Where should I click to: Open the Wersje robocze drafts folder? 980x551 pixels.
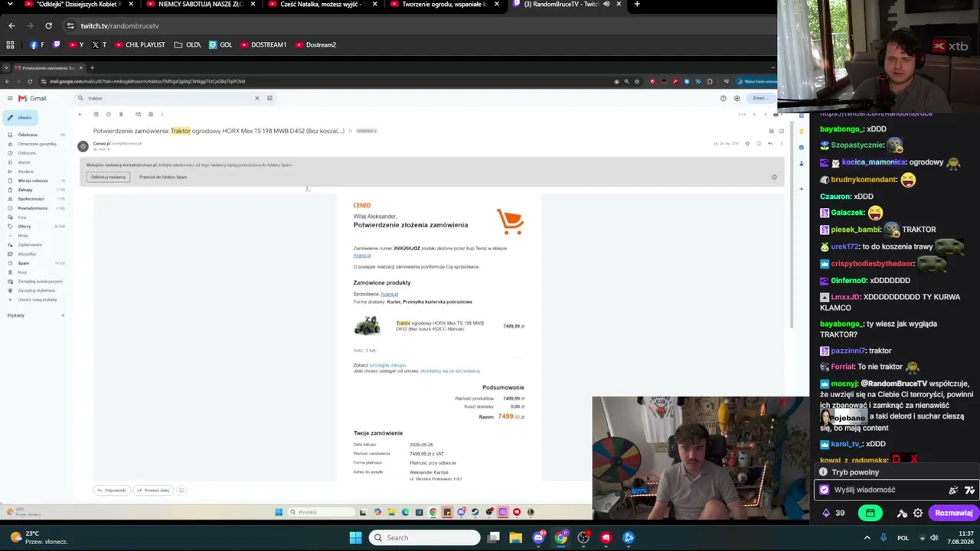coord(33,181)
